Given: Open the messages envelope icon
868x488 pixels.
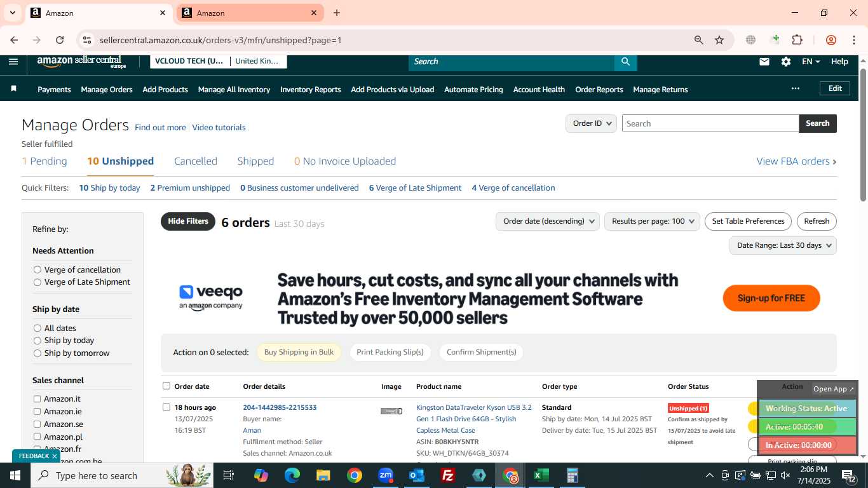Looking at the screenshot, I should [764, 62].
